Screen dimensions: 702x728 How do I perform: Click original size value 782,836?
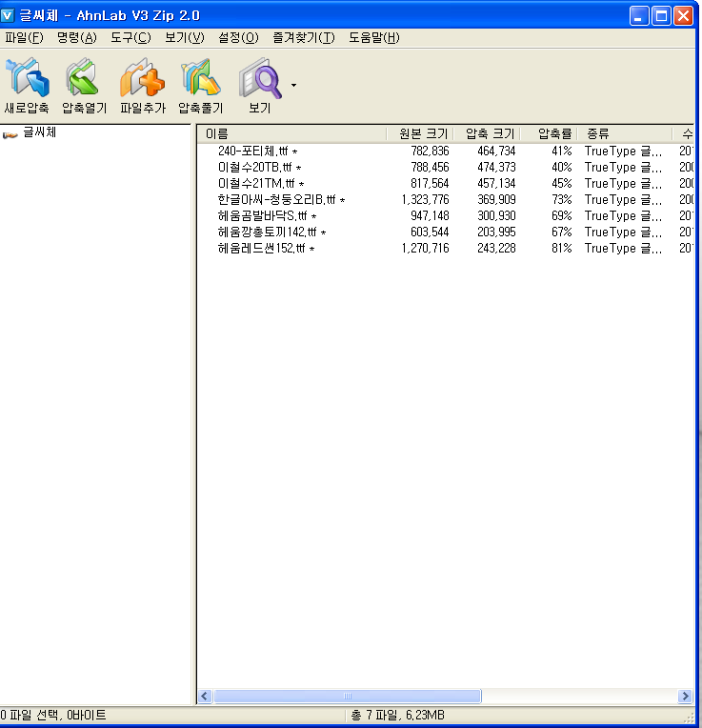[430, 151]
